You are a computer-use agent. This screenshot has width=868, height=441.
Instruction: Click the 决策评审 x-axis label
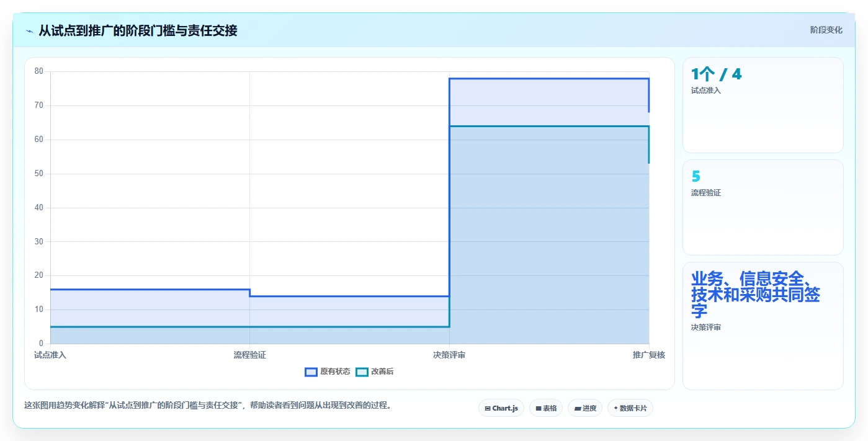click(x=449, y=355)
